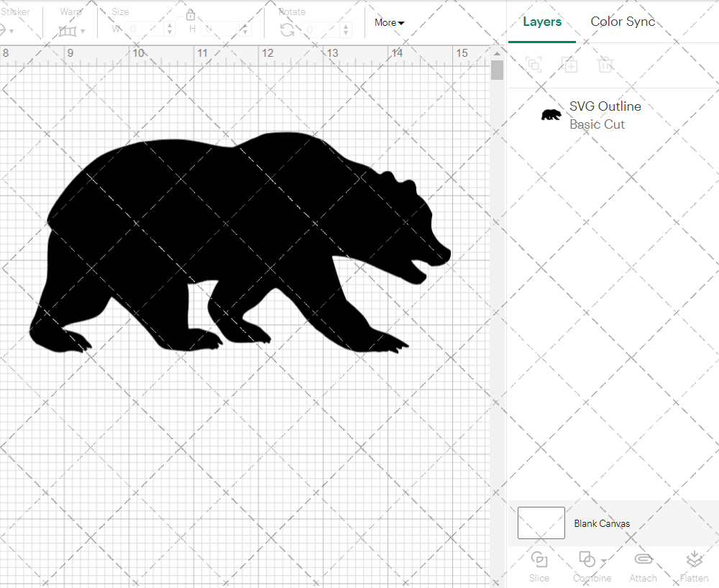Click the Blank Canvas label

click(x=602, y=523)
